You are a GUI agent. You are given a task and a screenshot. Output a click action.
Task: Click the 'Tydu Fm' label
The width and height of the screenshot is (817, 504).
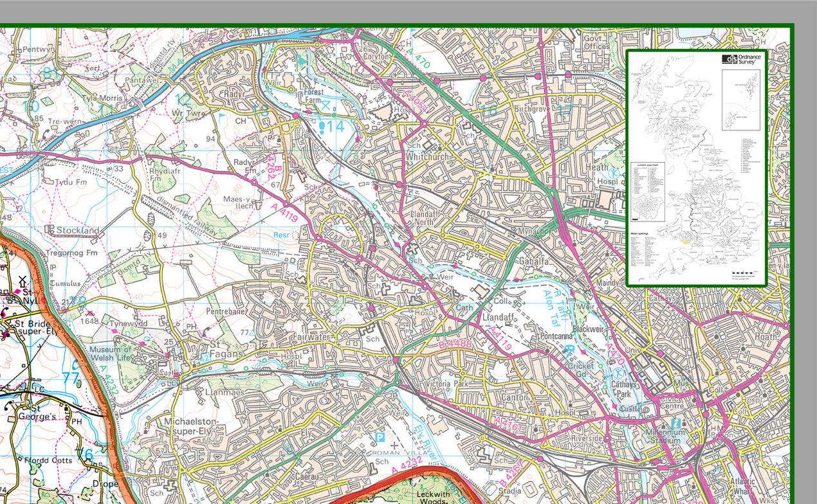click(x=72, y=183)
